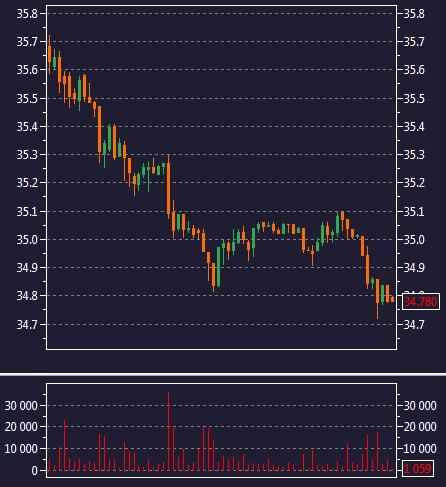Click 35.4 on the right price axis

(414, 126)
